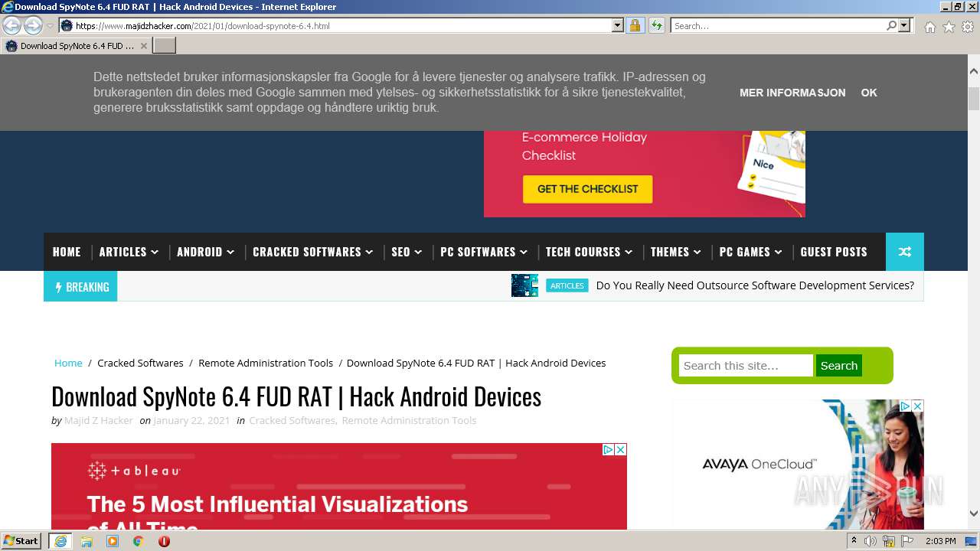Screen dimensions: 980x551
Task: Click the Home breadcrumb link
Action: tap(68, 363)
